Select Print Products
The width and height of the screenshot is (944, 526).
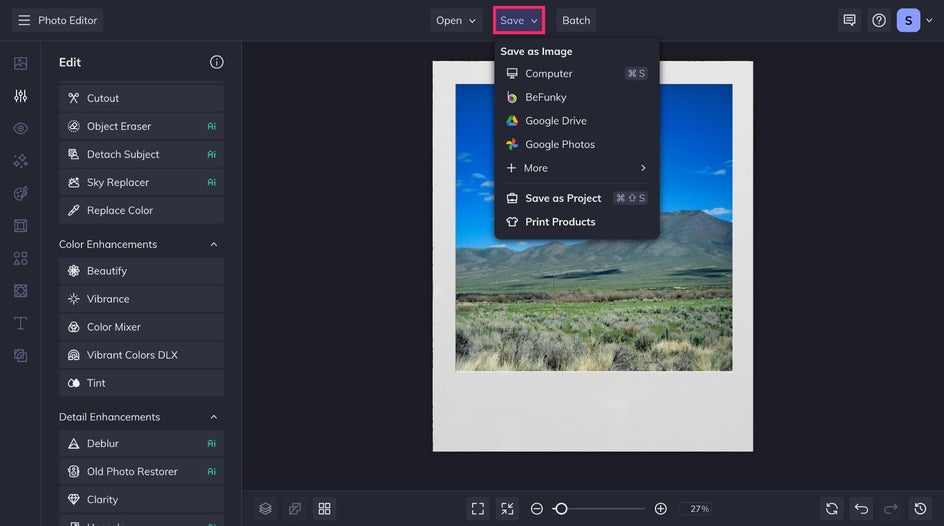577,221
